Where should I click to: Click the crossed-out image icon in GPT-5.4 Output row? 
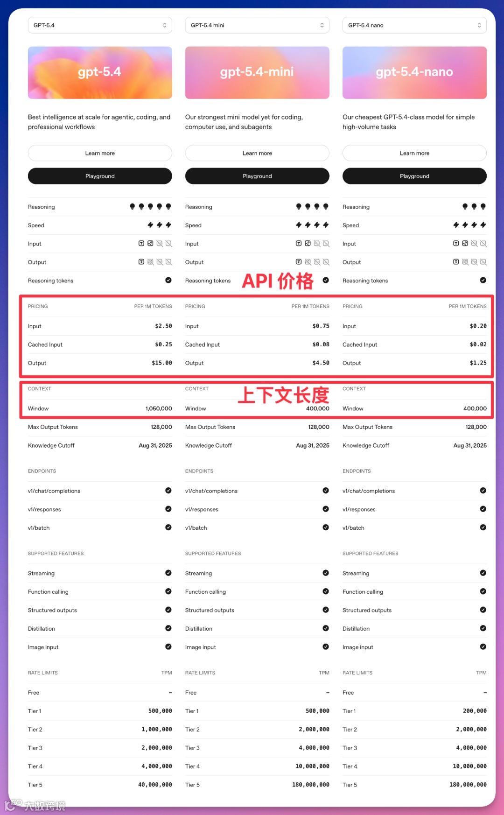coord(150,262)
